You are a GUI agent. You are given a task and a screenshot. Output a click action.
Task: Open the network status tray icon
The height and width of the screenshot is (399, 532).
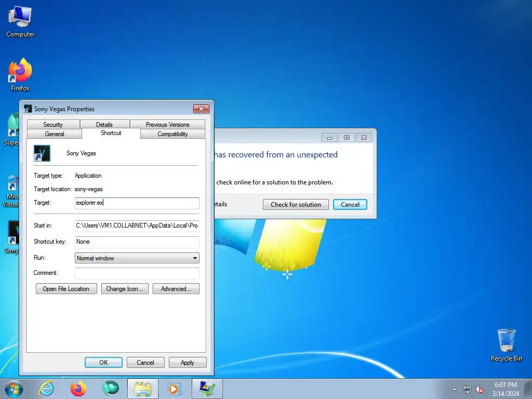pyautogui.click(x=467, y=390)
